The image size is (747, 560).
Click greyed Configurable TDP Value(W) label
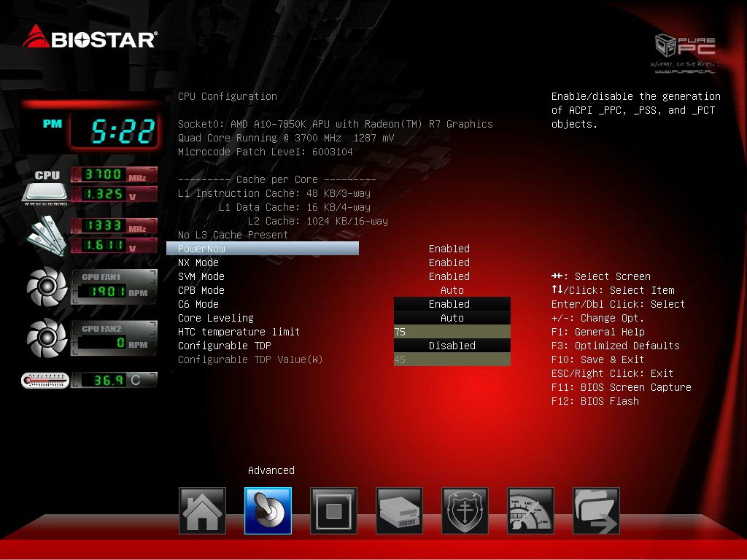pos(250,359)
